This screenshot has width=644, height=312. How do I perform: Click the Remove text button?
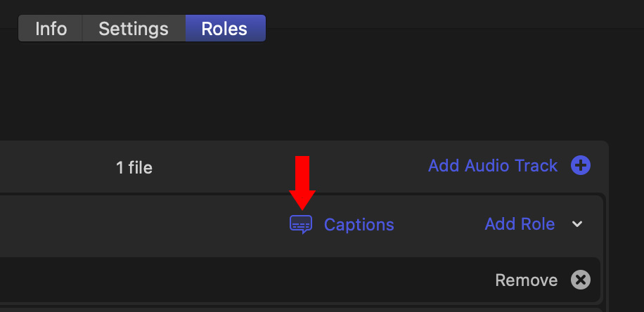(526, 280)
